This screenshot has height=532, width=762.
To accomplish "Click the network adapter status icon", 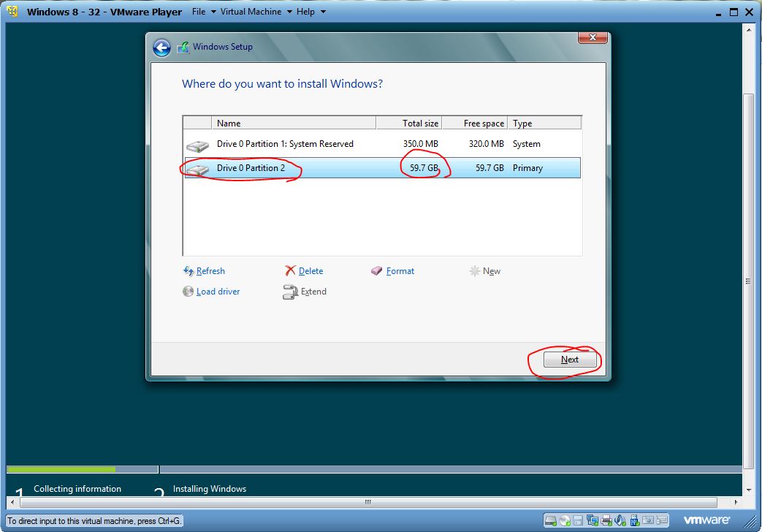I will tap(593, 521).
